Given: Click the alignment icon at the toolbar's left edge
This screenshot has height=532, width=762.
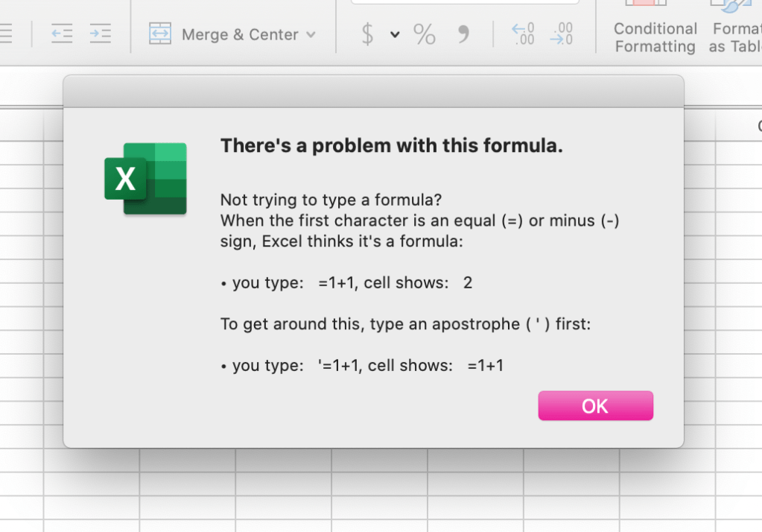Looking at the screenshot, I should coord(6,34).
